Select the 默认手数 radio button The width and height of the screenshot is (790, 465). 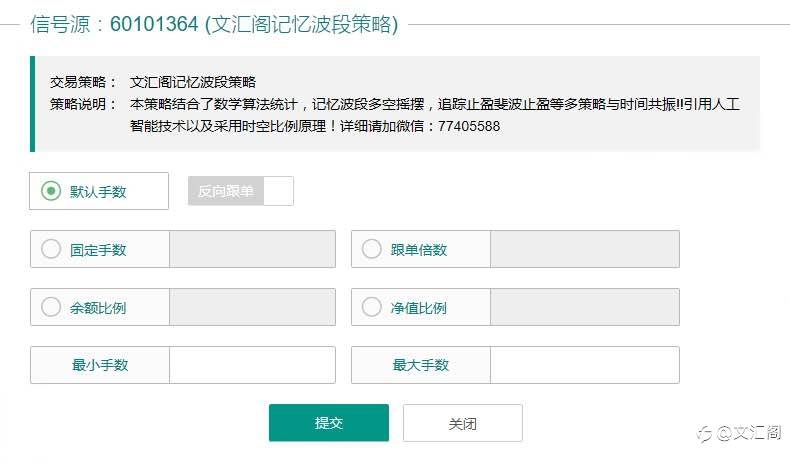pyautogui.click(x=51, y=191)
